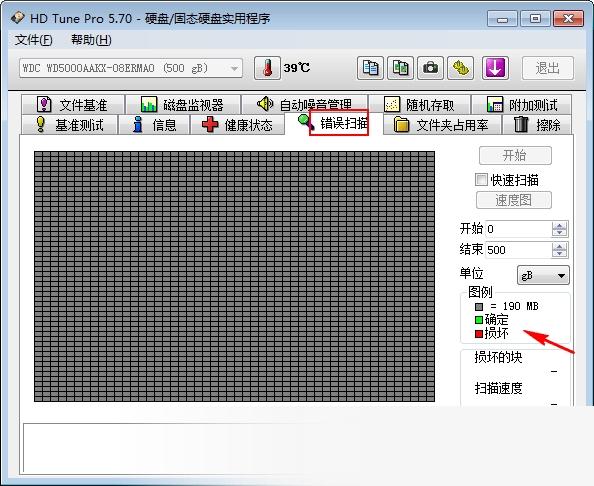Open the 文件(F) menu
The image size is (594, 486).
click(x=34, y=40)
